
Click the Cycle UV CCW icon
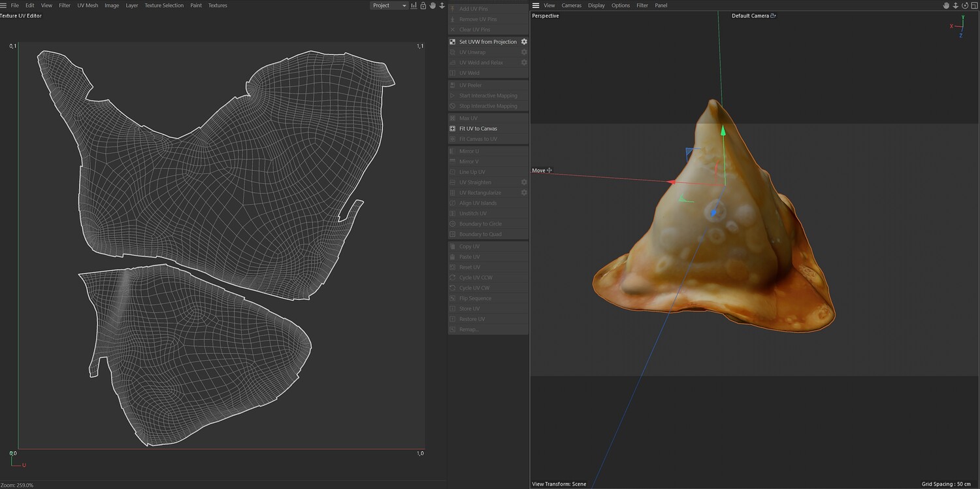point(453,278)
